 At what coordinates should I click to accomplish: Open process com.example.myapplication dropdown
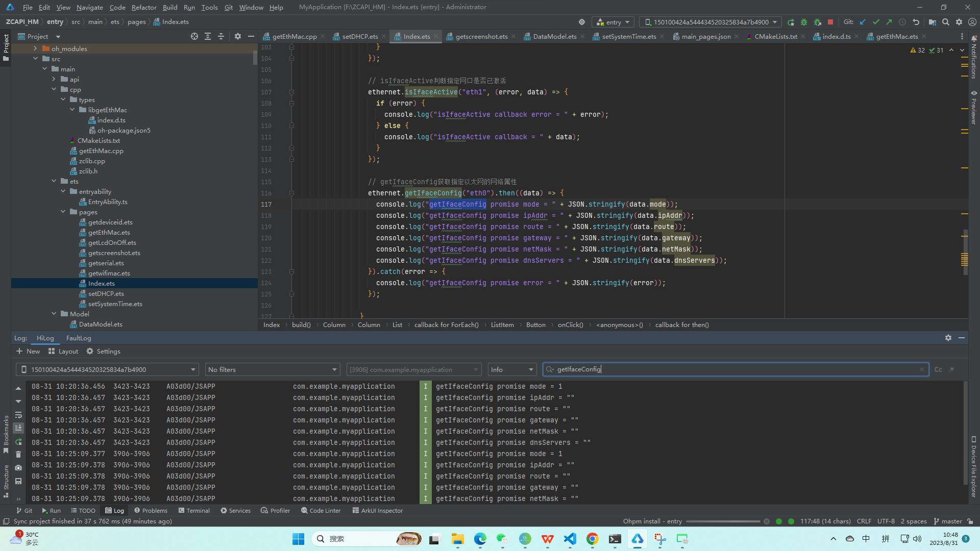[x=414, y=369]
